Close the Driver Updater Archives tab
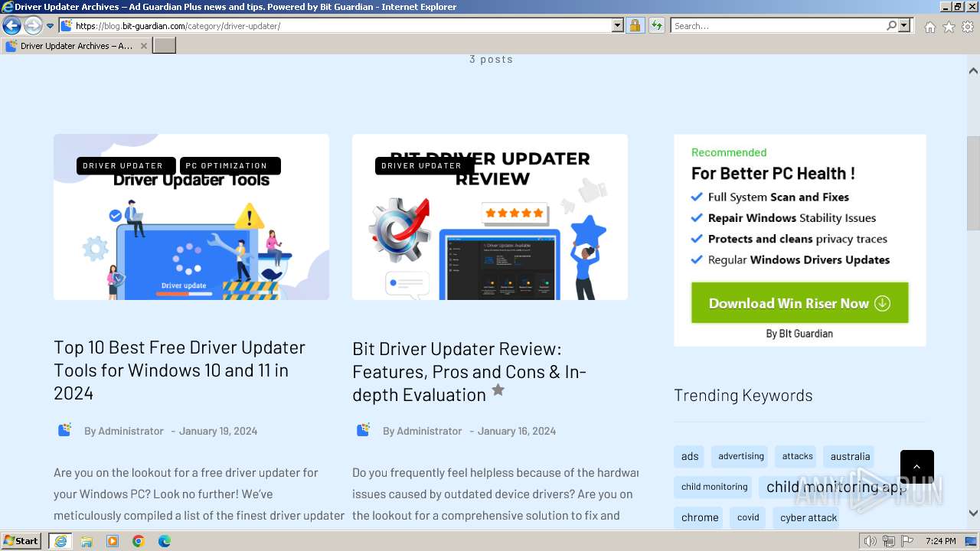Image resolution: width=980 pixels, height=551 pixels. [143, 46]
